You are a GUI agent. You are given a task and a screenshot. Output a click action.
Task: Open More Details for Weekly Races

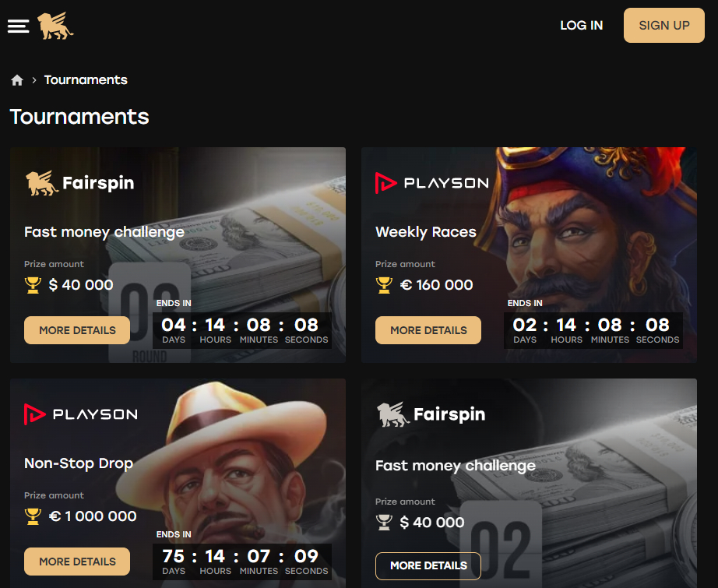click(x=428, y=330)
